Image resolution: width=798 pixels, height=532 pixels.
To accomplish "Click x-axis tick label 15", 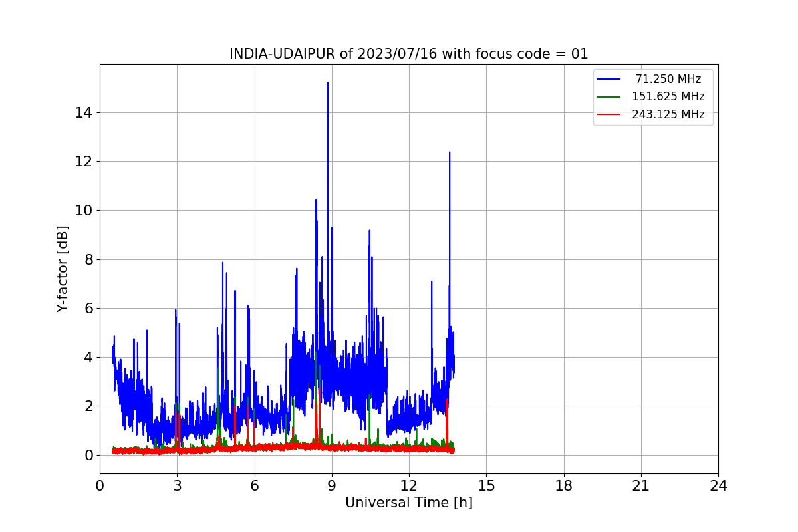I will 486,486.
